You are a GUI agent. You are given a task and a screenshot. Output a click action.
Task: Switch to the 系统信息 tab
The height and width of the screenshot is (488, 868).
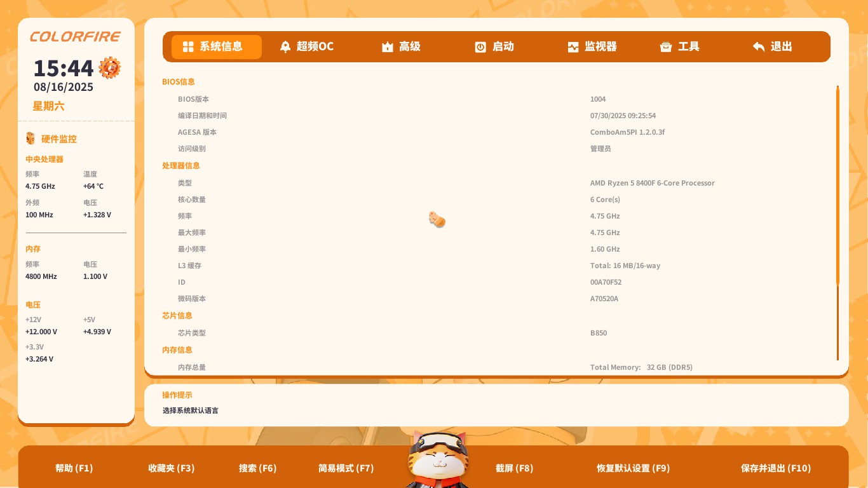(217, 47)
